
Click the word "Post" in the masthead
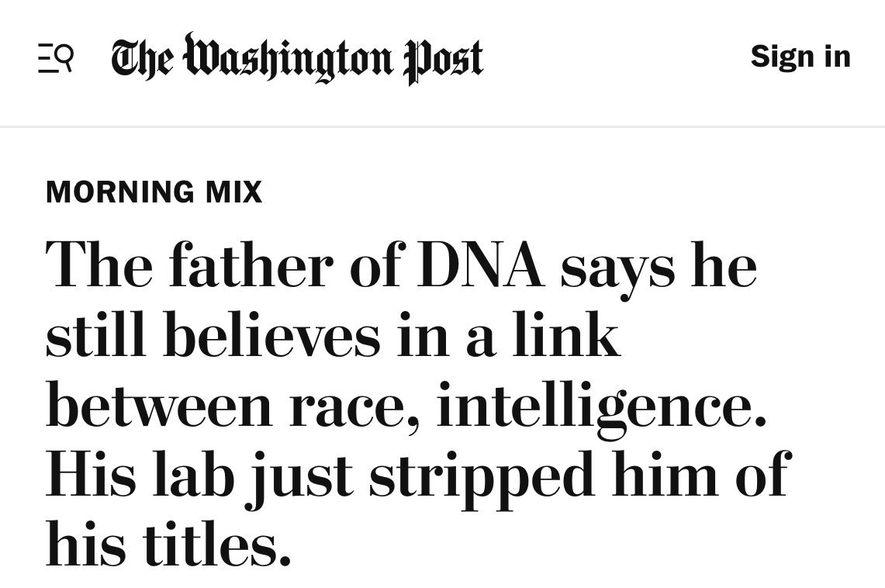(443, 59)
